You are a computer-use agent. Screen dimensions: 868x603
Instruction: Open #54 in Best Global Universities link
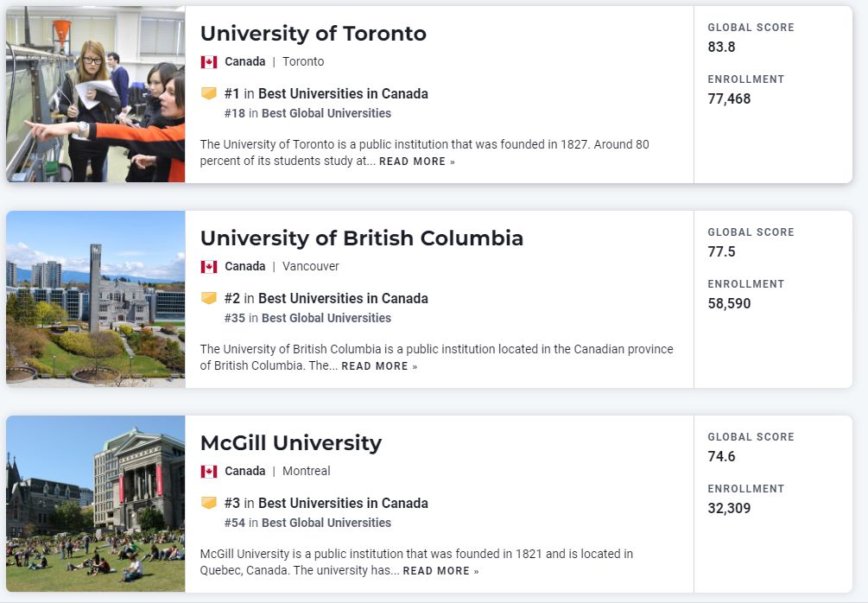pyautogui.click(x=307, y=524)
